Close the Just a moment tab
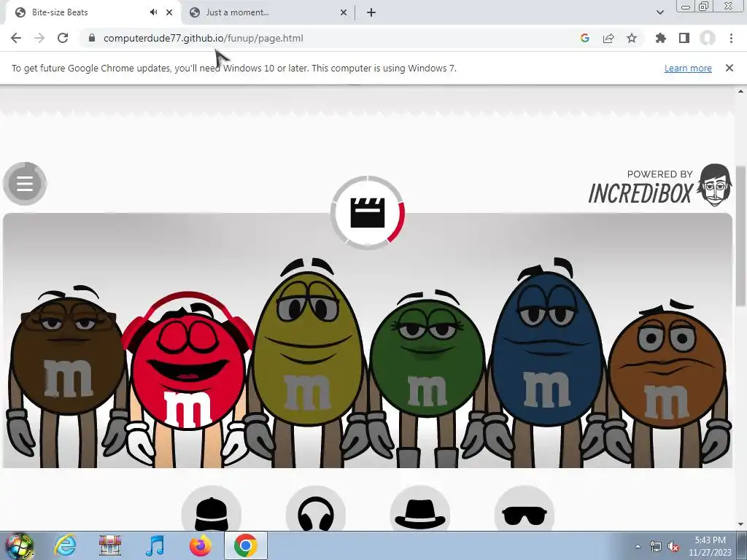 344,12
